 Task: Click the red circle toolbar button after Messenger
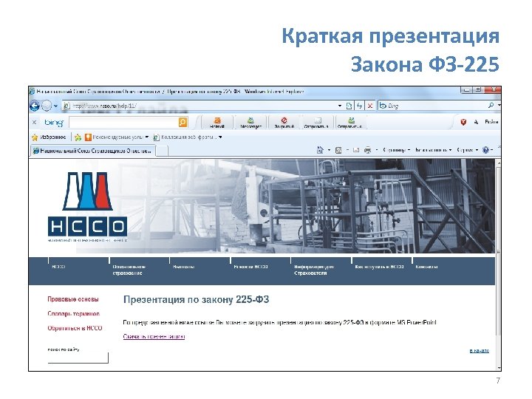pyautogui.click(x=284, y=123)
